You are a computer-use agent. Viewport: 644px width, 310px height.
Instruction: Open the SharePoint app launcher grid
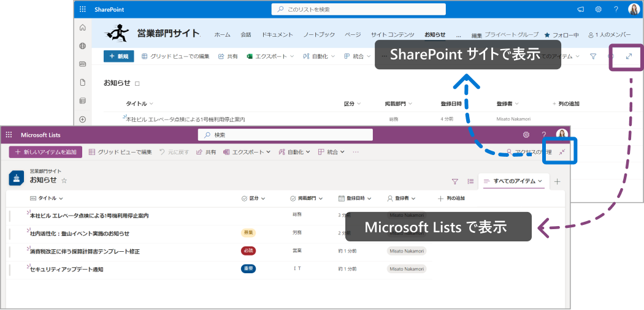pyautogui.click(x=83, y=9)
